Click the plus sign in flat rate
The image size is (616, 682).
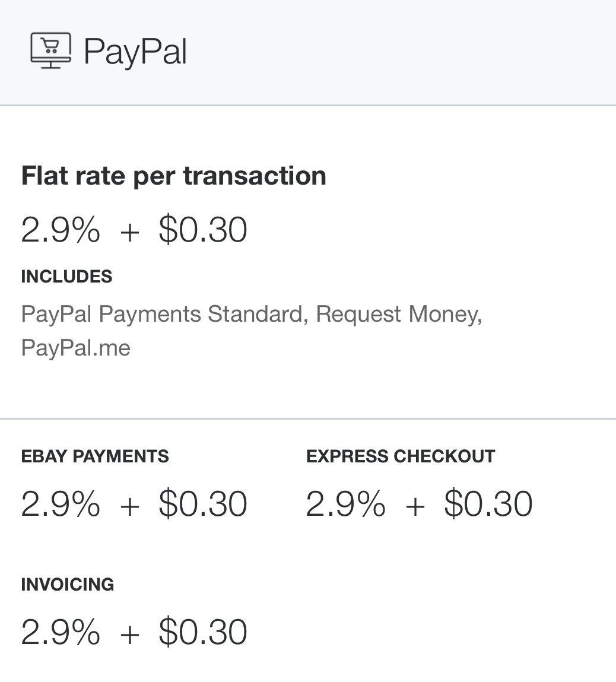point(129,232)
